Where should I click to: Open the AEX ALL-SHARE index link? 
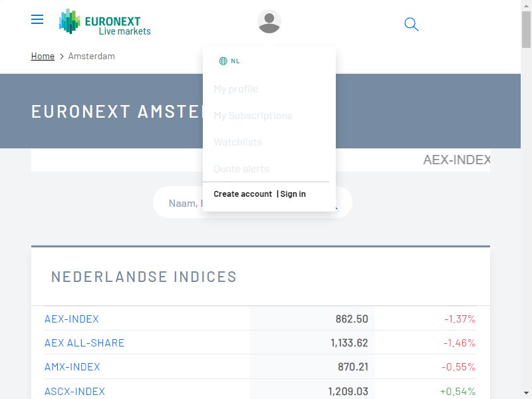click(x=84, y=343)
